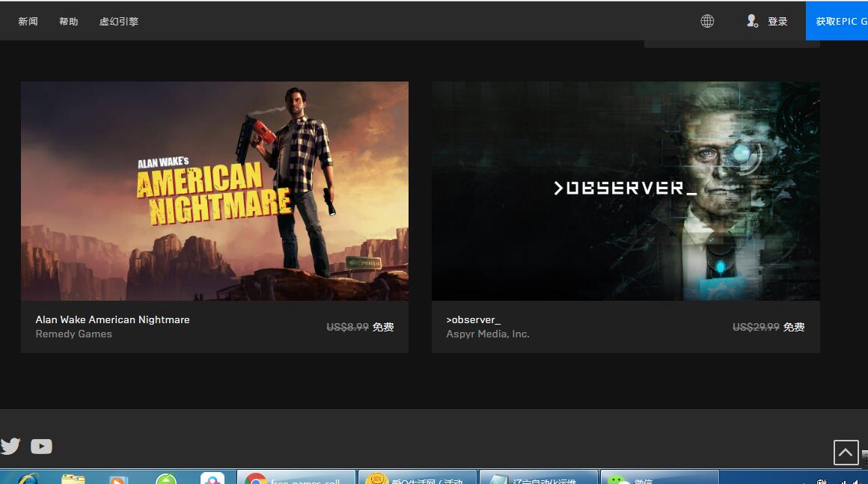Switch to the 爱Q生活网 taskbar window
The image size is (868, 484).
pos(418,477)
